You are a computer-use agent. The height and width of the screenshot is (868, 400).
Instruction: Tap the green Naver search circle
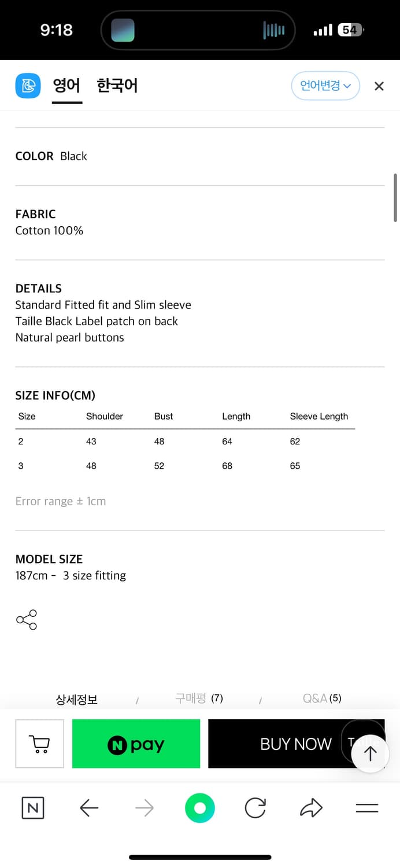pos(200,808)
